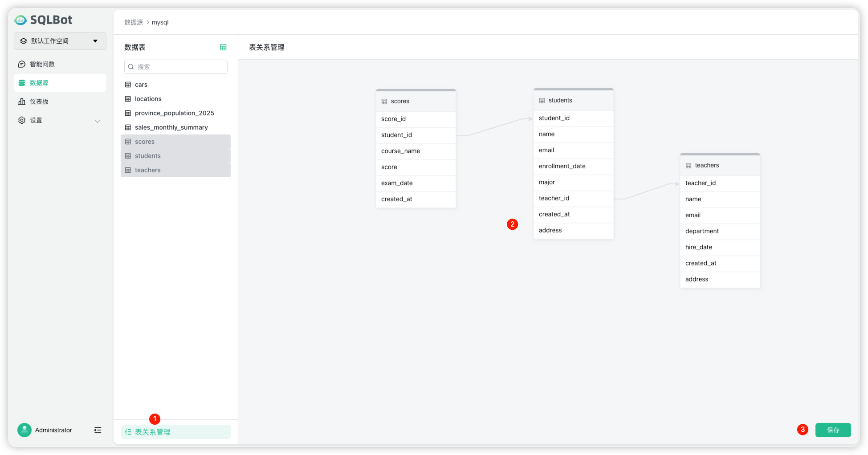The height and width of the screenshot is (455, 868).
Task: Click the 智能问数 chat icon
Action: (21, 64)
